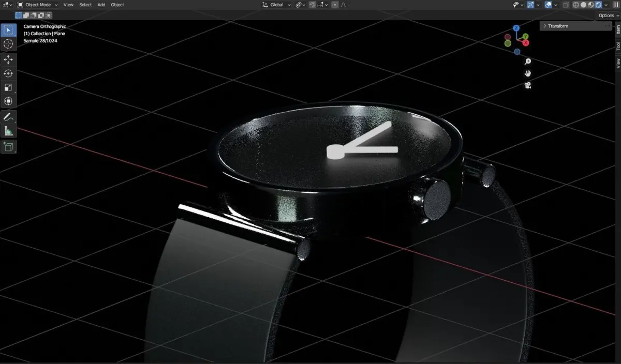Open overlays options dropdown arrow
This screenshot has height=364, width=621.
556,5
